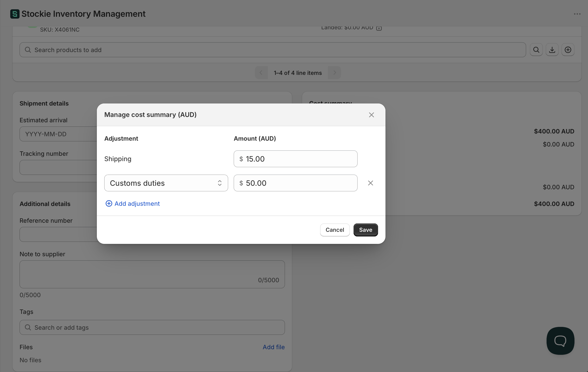Open the Customs duties adjustment dropdown
Screen dimensions: 588x372
(166, 183)
